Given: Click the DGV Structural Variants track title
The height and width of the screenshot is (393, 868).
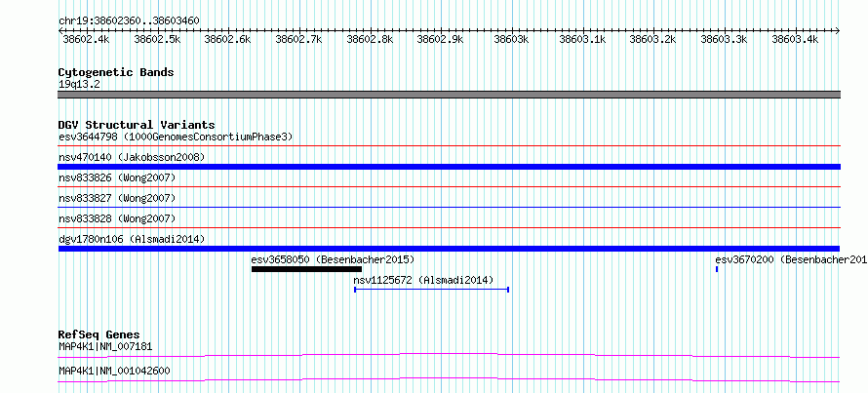Looking at the screenshot, I should 137,125.
